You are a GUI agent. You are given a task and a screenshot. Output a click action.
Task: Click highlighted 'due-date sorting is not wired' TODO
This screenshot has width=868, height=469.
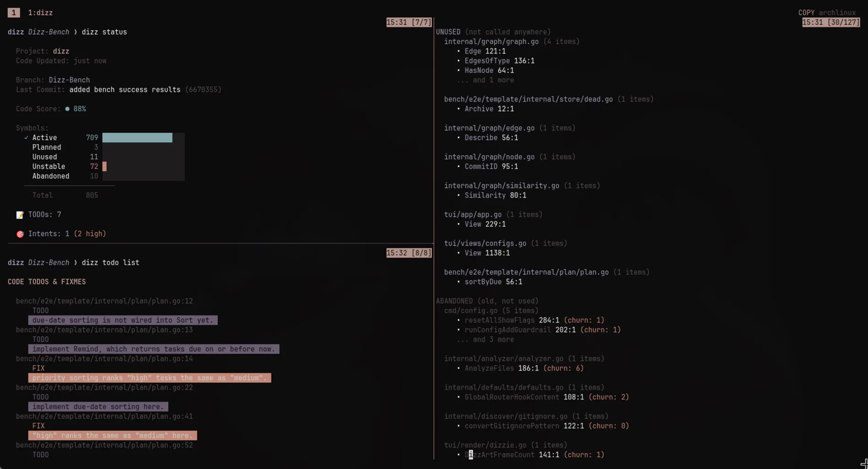click(123, 320)
